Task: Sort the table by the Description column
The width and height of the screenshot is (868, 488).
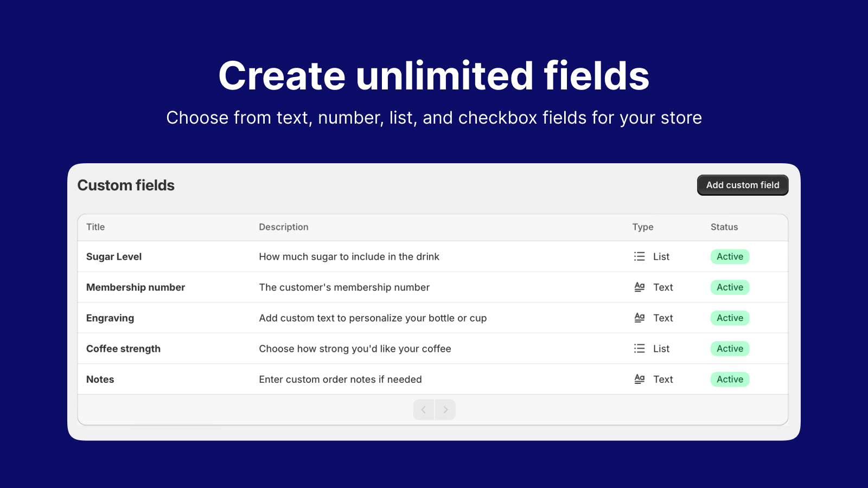Action: pos(283,227)
